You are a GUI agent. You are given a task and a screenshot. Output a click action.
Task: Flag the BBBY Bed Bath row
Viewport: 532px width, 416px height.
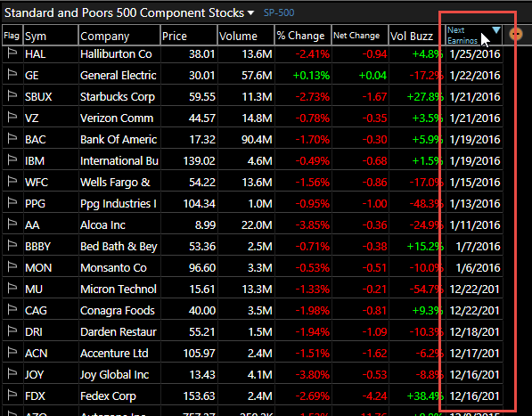12,246
